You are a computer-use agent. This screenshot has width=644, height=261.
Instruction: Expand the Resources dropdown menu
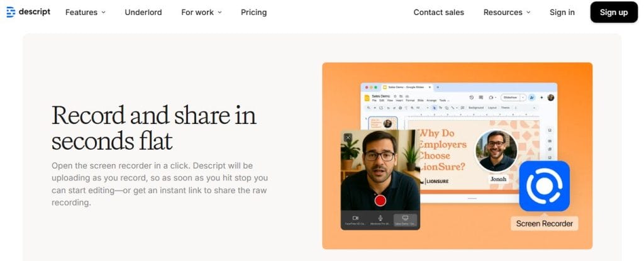click(x=507, y=13)
